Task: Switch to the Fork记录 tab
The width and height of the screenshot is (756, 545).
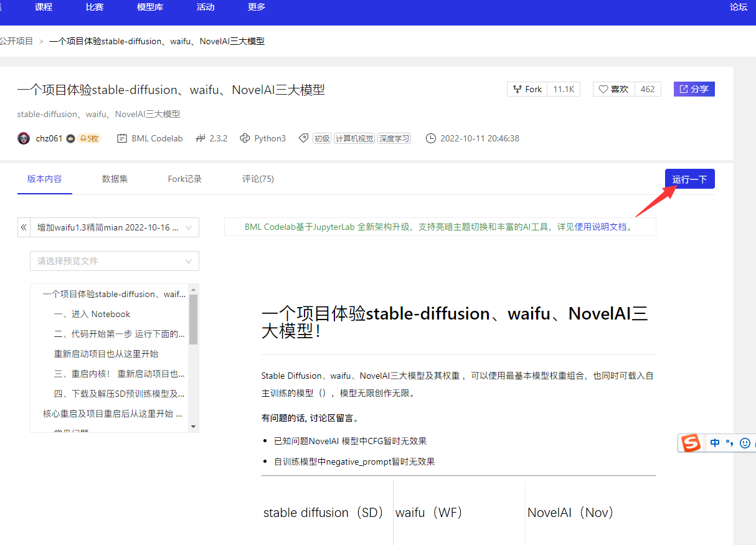Action: (185, 179)
